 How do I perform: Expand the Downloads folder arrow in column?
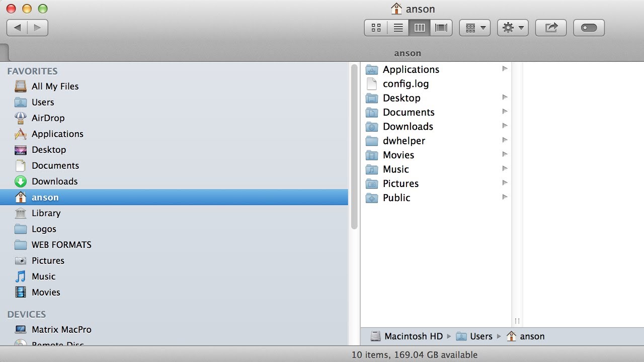pos(505,126)
